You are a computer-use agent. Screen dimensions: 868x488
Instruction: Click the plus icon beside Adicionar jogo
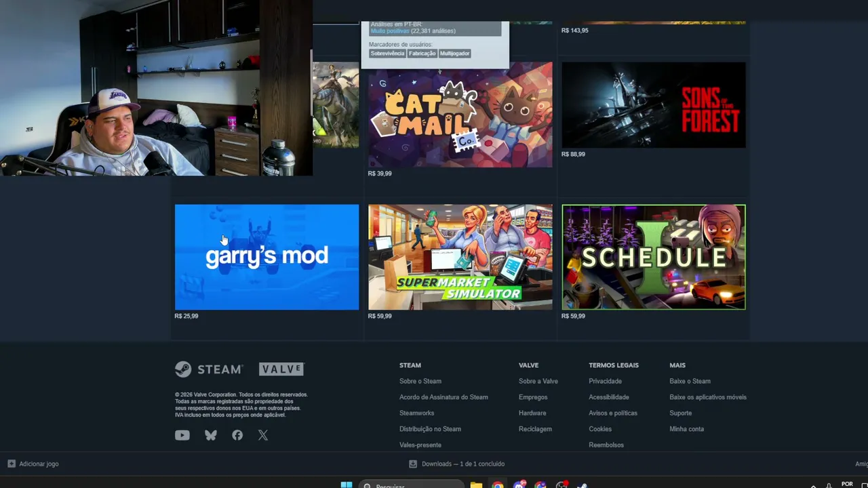tap(12, 464)
